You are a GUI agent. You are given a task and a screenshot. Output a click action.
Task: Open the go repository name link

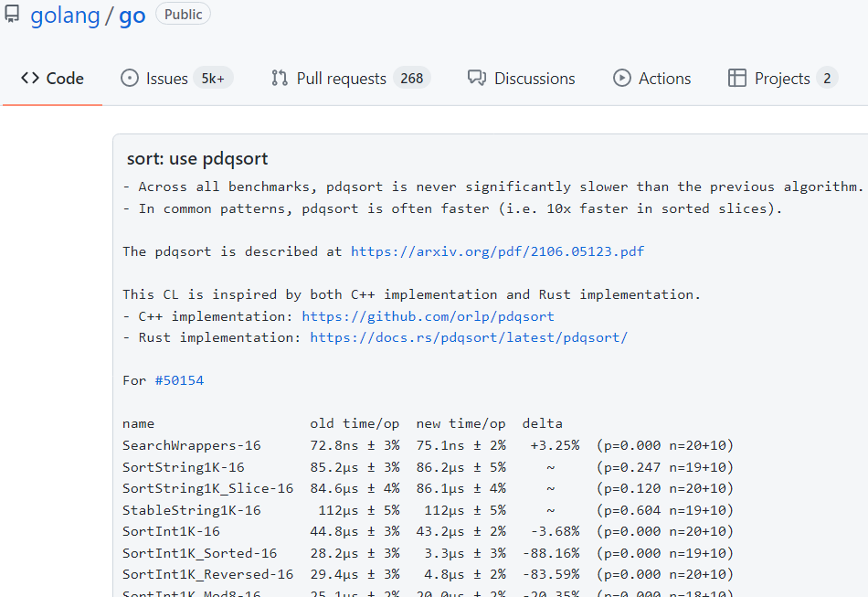click(132, 16)
